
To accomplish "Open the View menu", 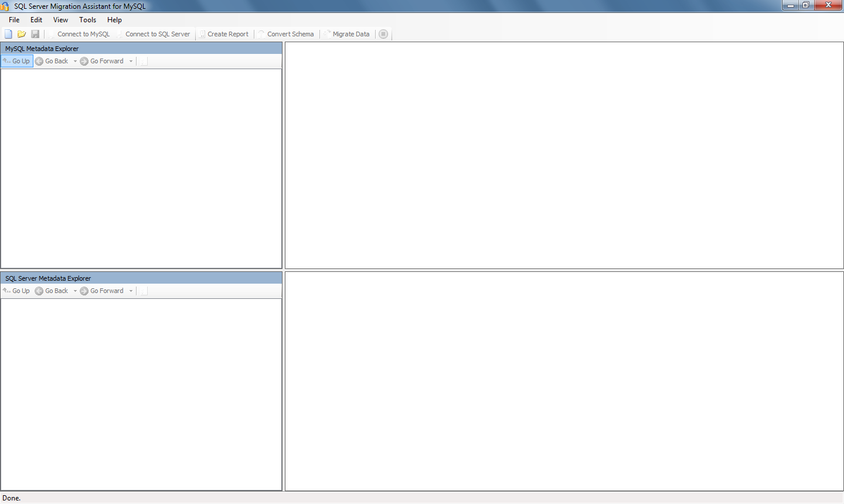I will [60, 20].
